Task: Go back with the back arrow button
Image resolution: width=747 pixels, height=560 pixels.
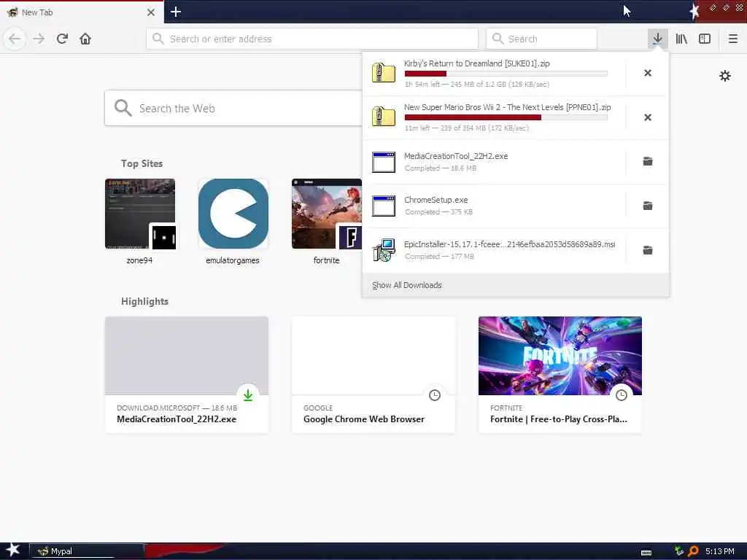Action: click(x=15, y=39)
